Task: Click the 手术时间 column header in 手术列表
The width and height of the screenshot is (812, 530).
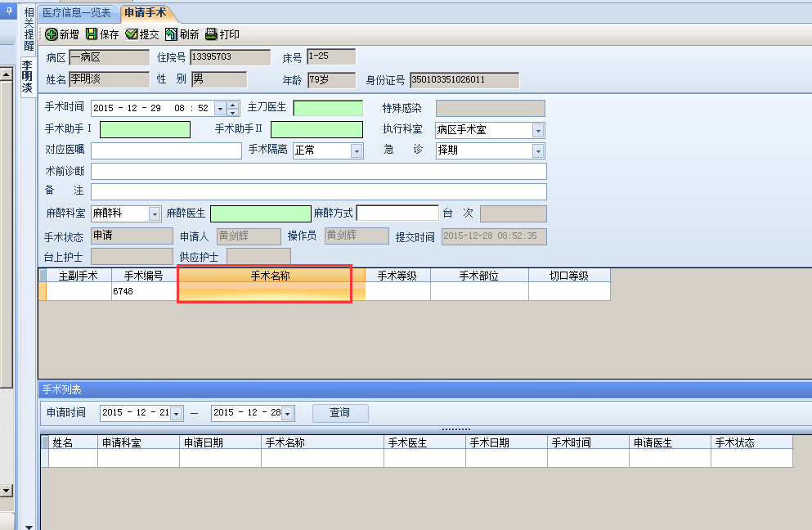Action: 588,442
